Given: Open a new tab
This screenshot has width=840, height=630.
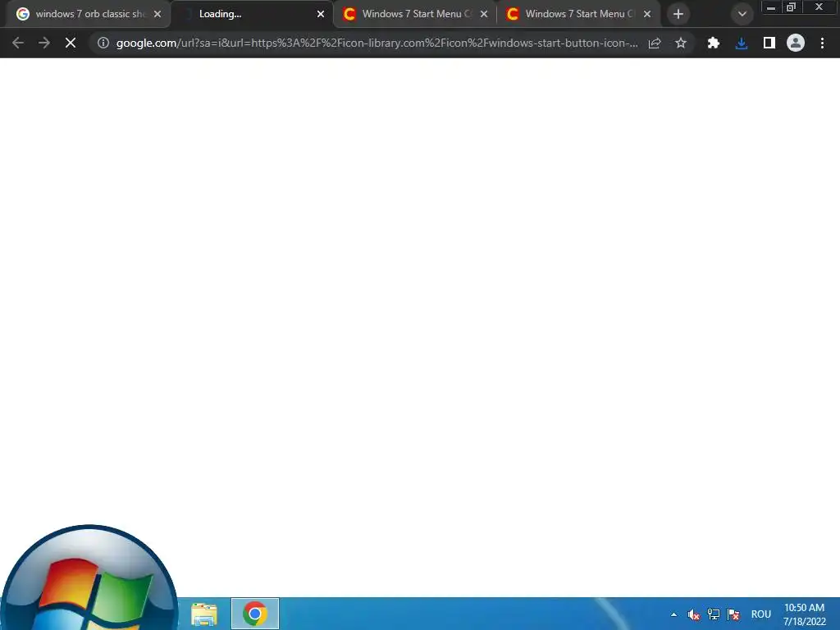Looking at the screenshot, I should (678, 14).
